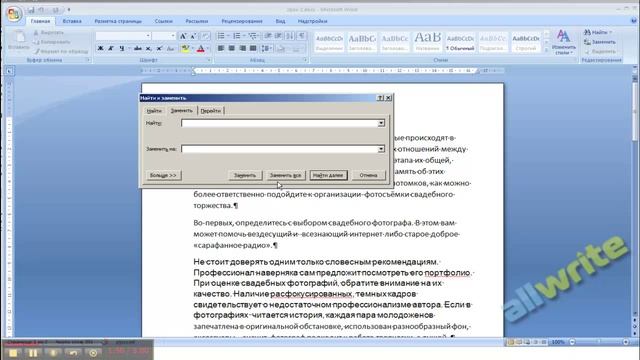Click the Найти далее button
The height and width of the screenshot is (360, 640).
(x=328, y=175)
